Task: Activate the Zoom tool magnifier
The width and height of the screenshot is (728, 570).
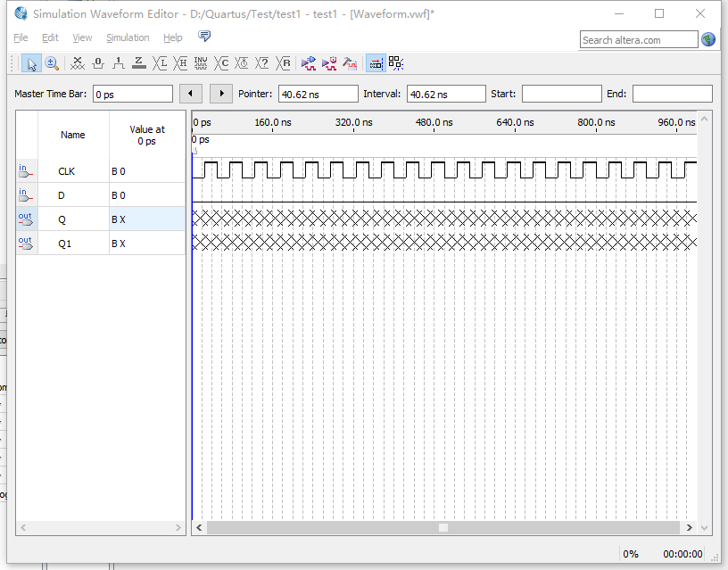Action: [x=52, y=63]
